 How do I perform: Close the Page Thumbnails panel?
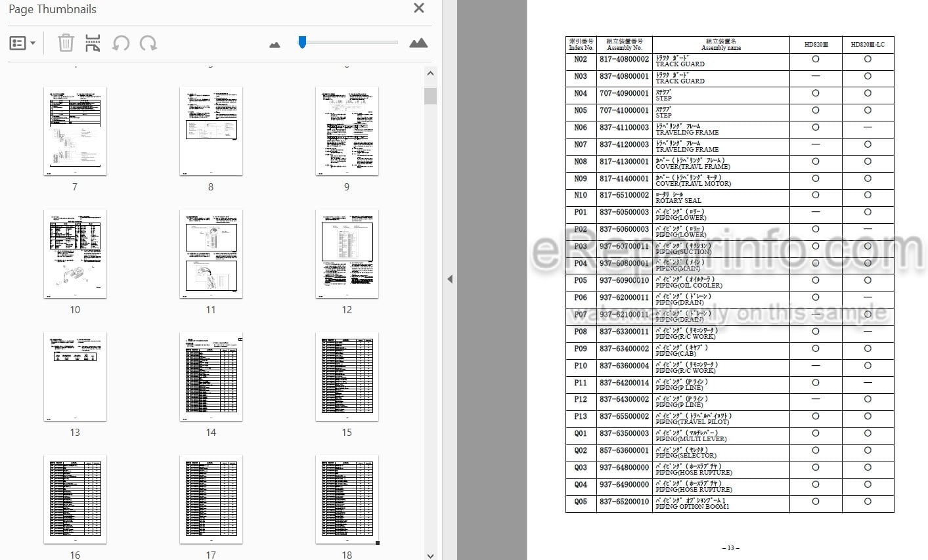click(x=419, y=9)
